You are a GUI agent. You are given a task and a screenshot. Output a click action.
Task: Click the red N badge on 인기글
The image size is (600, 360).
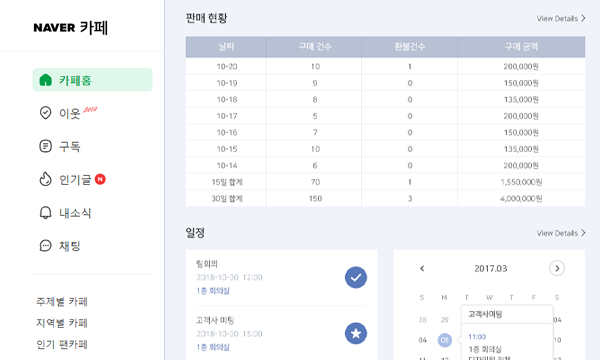[100, 179]
